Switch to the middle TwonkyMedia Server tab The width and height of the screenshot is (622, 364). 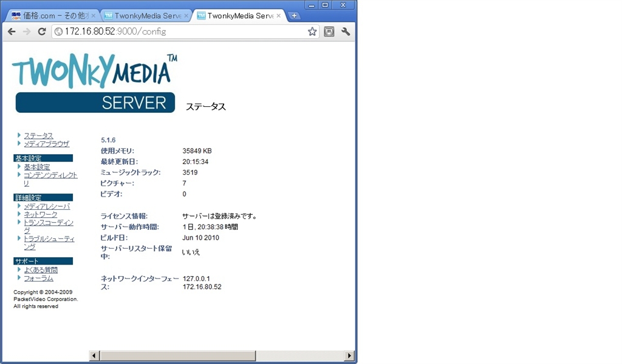tap(146, 16)
